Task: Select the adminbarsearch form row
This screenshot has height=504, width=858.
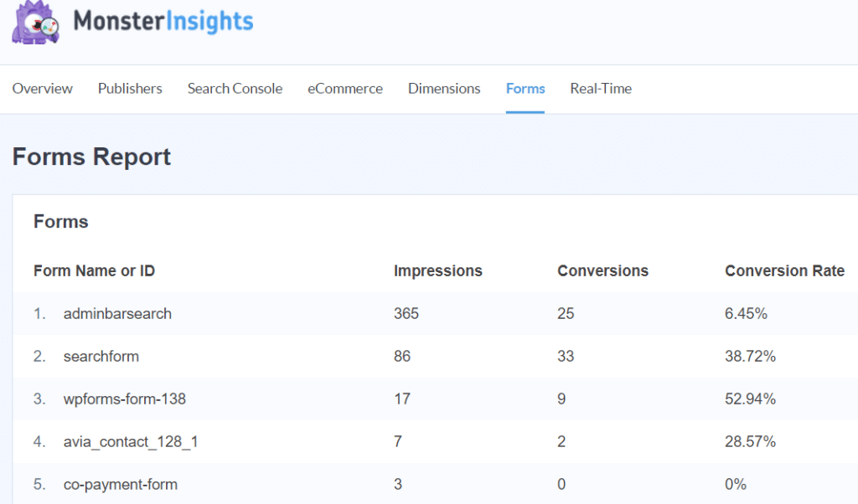Action: (x=117, y=314)
